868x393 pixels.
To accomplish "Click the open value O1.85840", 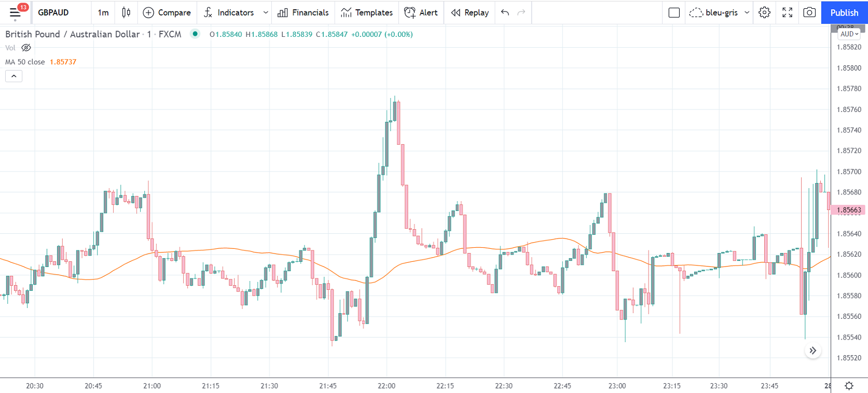I will click(226, 34).
